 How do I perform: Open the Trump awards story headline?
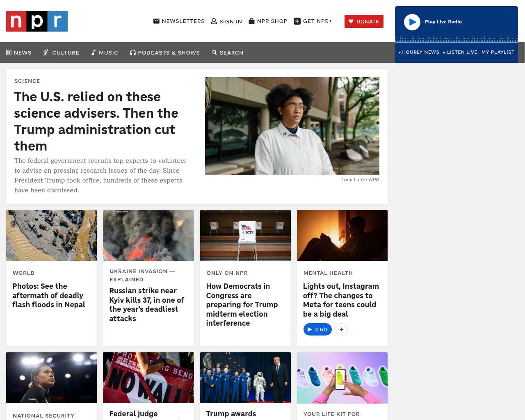[x=231, y=414]
